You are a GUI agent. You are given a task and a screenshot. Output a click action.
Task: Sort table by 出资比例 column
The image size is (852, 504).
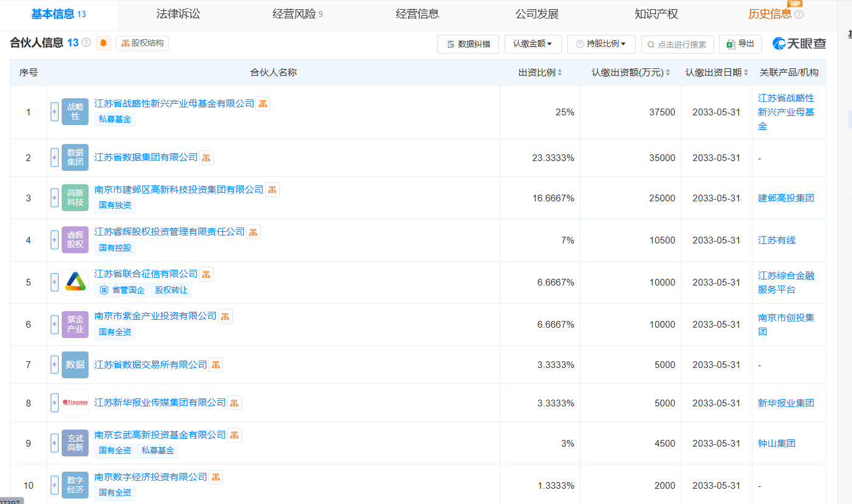click(x=540, y=73)
